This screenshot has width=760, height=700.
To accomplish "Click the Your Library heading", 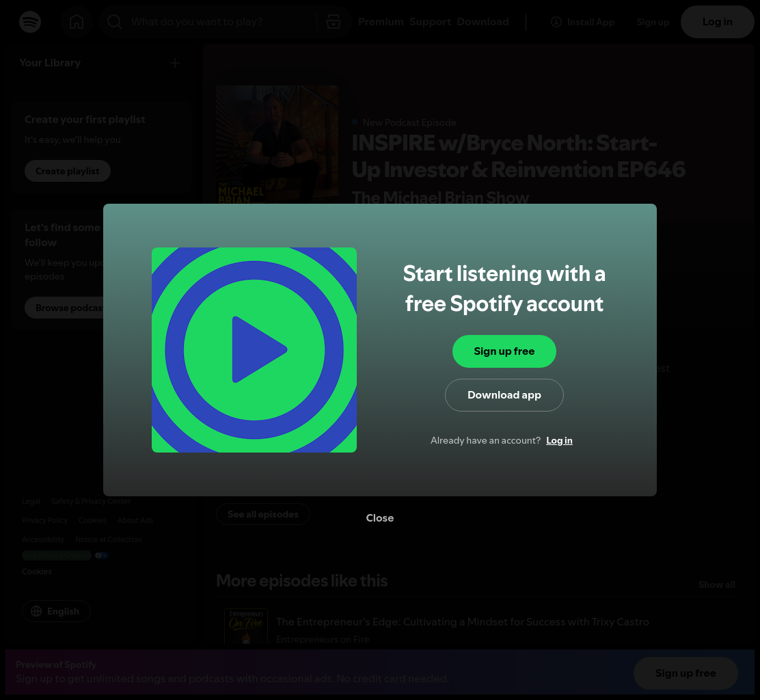I will 50,63.
